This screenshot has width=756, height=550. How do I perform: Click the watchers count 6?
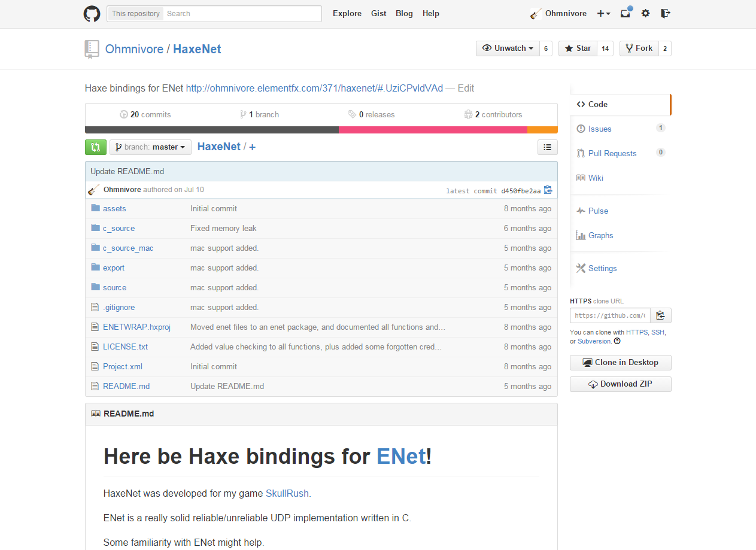[x=546, y=48]
